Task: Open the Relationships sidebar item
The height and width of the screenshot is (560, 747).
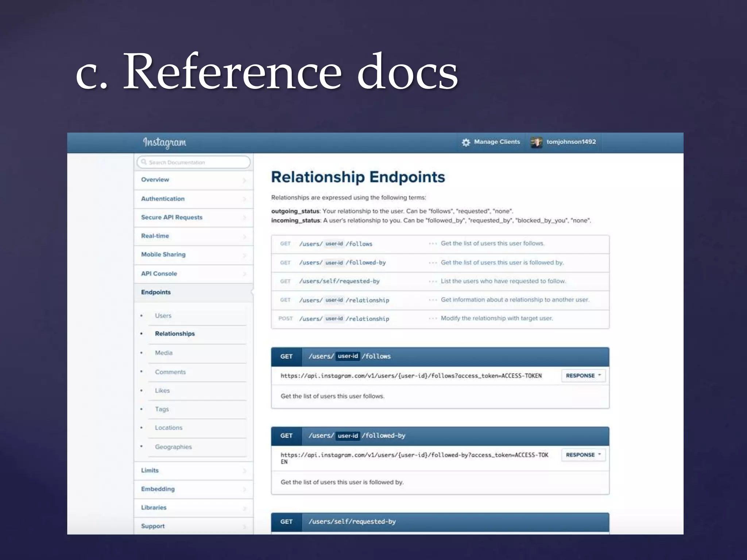Action: (175, 334)
